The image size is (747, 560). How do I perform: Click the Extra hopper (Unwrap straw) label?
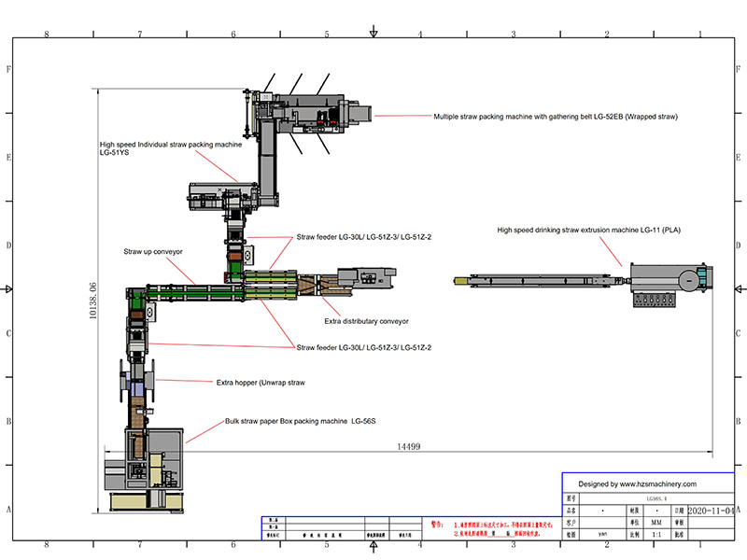coord(261,382)
